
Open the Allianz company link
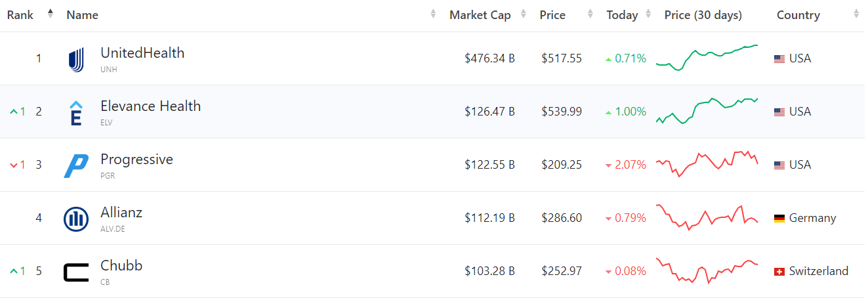pos(121,213)
